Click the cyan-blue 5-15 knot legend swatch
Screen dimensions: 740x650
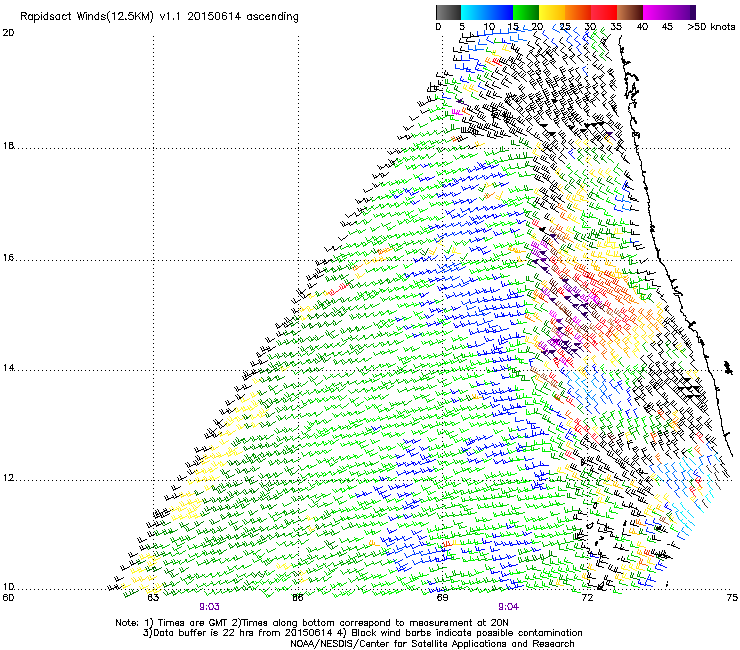[x=487, y=12]
